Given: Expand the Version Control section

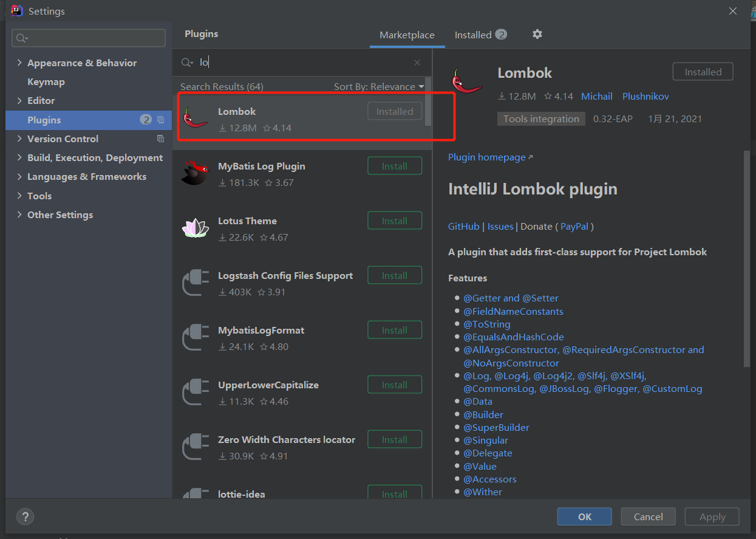Looking at the screenshot, I should (x=19, y=139).
